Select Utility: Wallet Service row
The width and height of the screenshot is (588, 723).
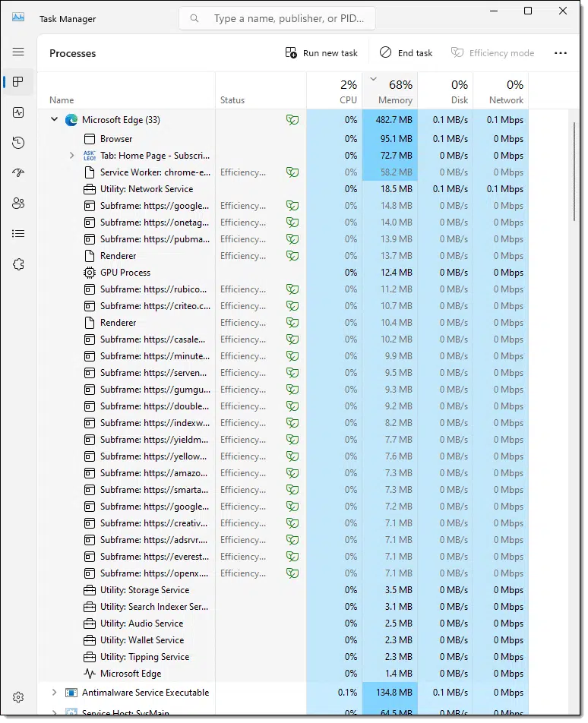283,640
